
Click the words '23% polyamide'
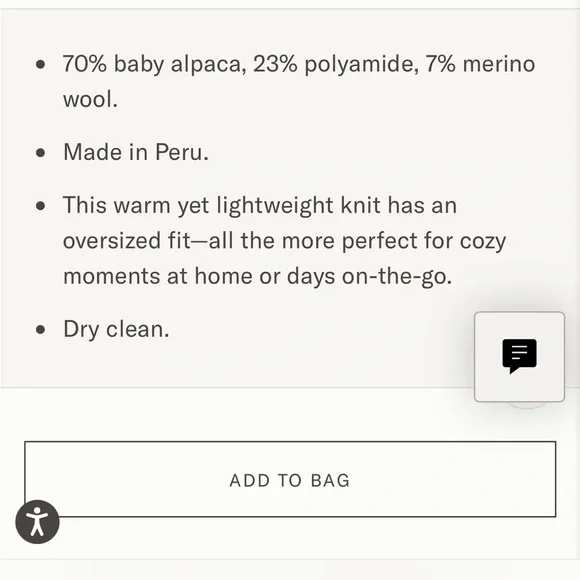[x=336, y=64]
